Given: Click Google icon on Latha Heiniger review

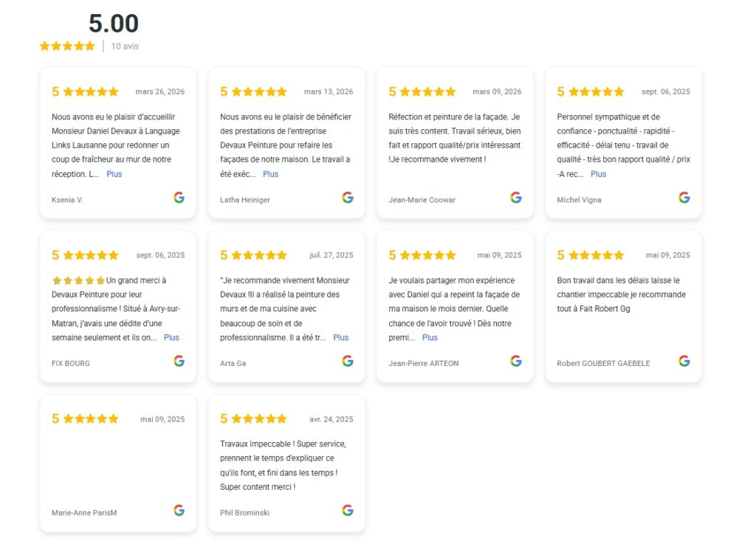Looking at the screenshot, I should (x=348, y=198).
